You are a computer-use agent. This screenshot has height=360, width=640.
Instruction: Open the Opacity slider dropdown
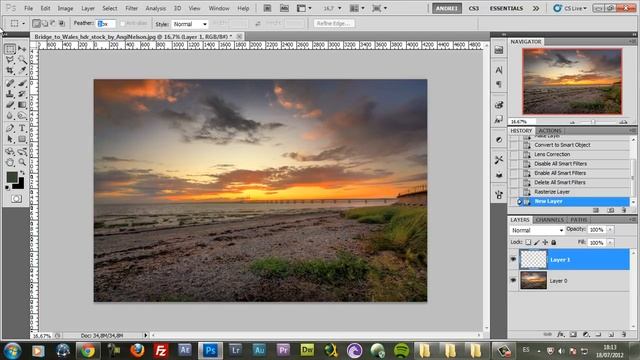pos(610,230)
